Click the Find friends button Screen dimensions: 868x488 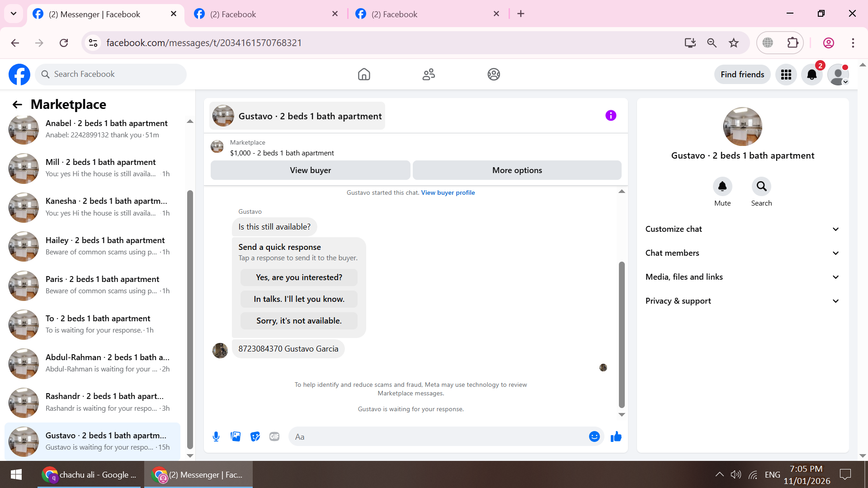point(742,75)
